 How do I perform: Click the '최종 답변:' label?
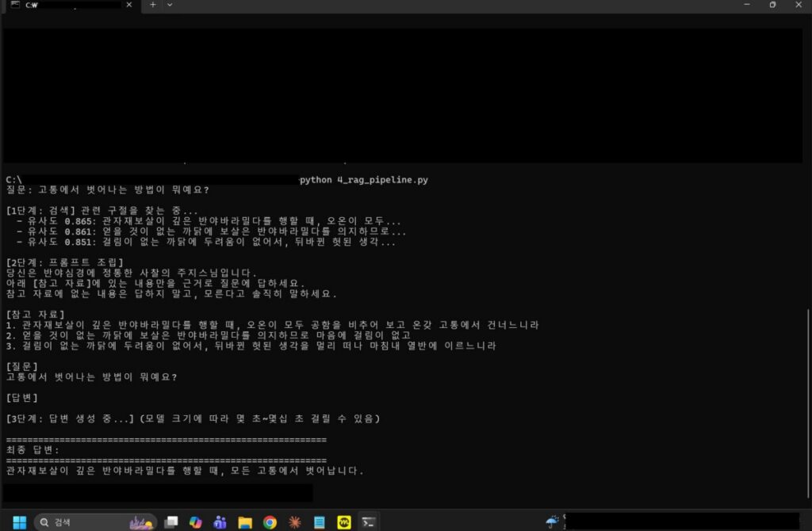point(33,449)
